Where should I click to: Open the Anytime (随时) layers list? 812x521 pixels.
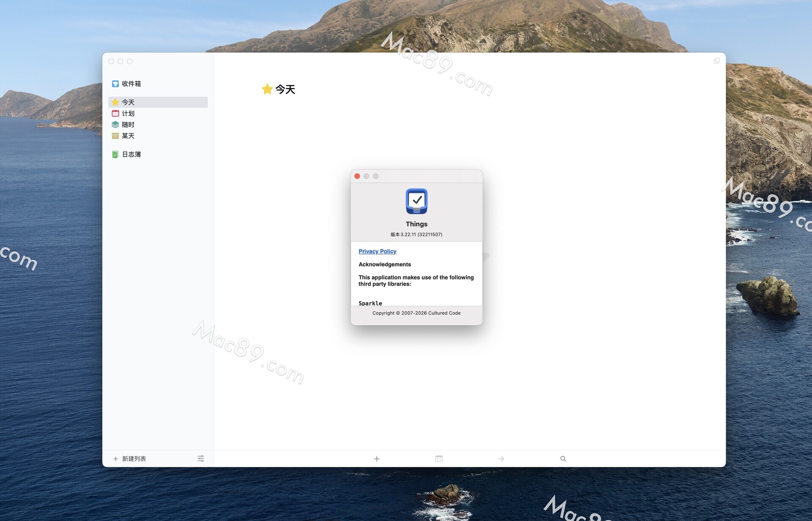[x=128, y=125]
